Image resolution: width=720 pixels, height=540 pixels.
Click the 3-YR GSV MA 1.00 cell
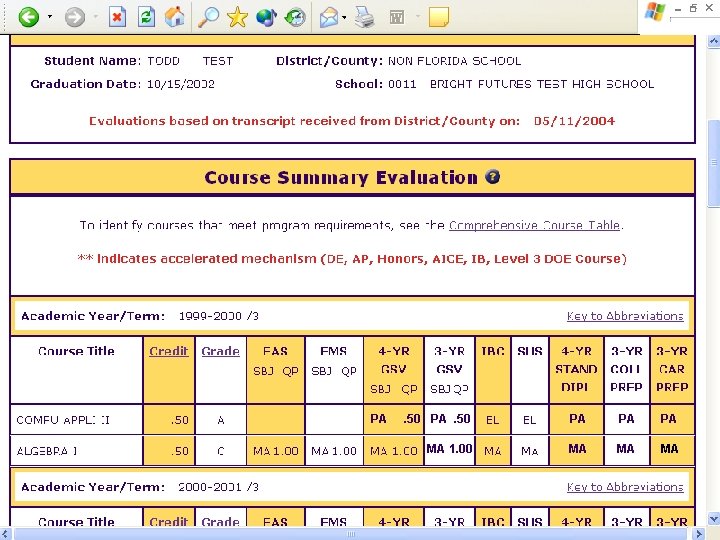click(x=450, y=449)
